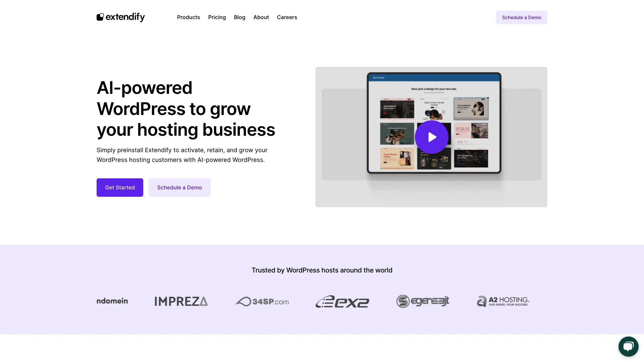644x362 pixels.
Task: Click the Get Started button
Action: (120, 187)
